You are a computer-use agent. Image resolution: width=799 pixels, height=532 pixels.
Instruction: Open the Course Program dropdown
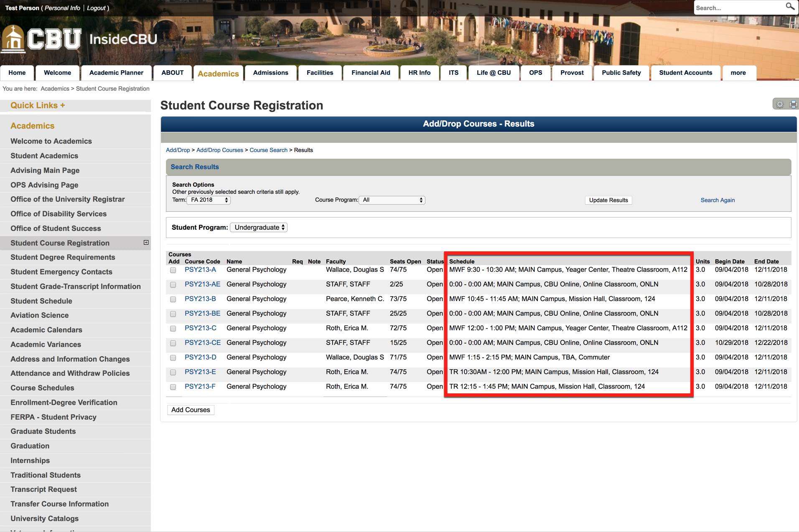[x=392, y=200]
